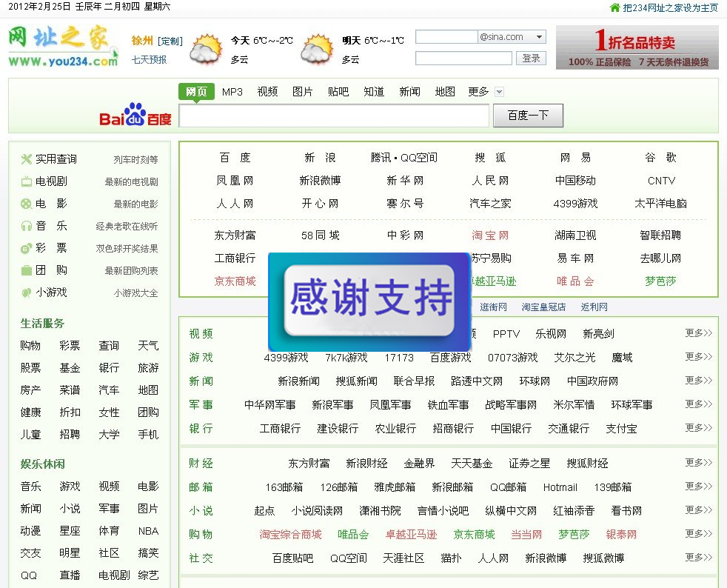727x588 pixels.
Task: Select the 网页 search tab
Action: (x=197, y=92)
